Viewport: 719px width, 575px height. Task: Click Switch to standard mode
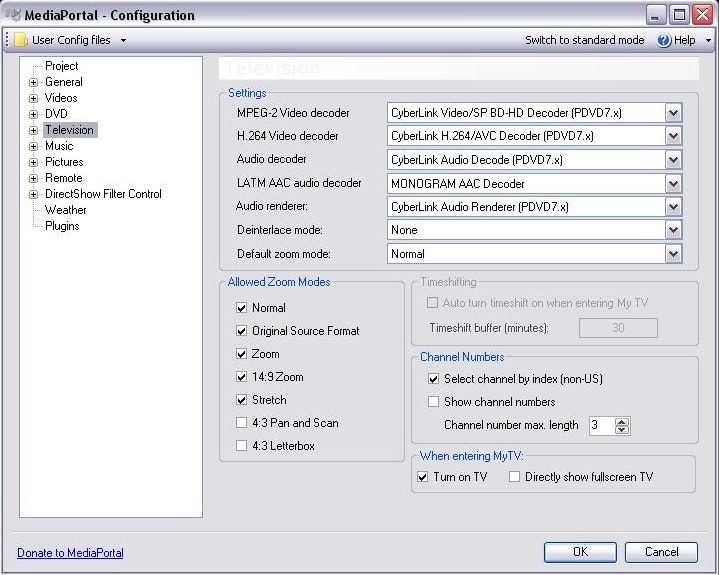click(x=584, y=40)
